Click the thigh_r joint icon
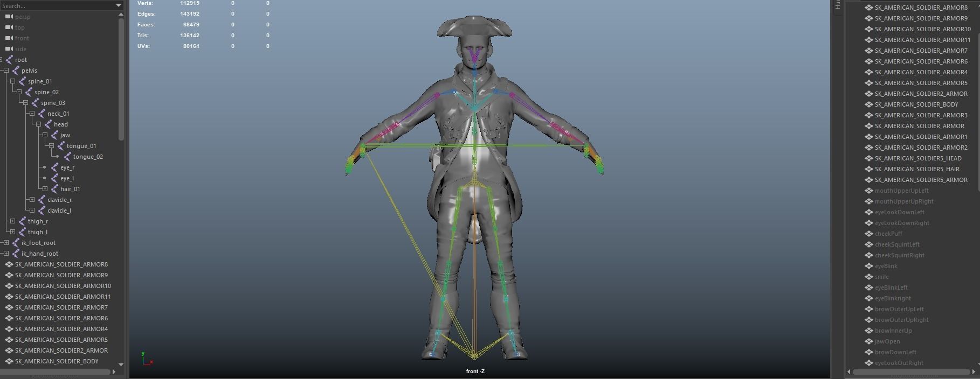 [22, 221]
